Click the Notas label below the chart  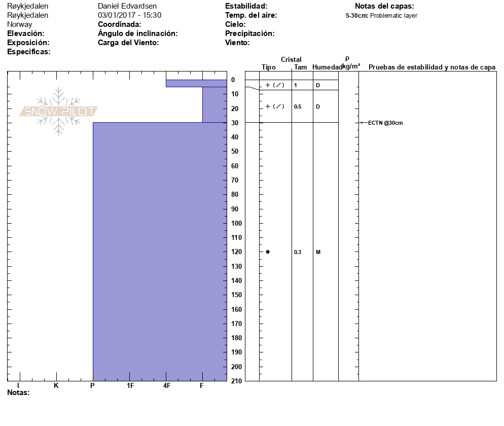(18, 393)
